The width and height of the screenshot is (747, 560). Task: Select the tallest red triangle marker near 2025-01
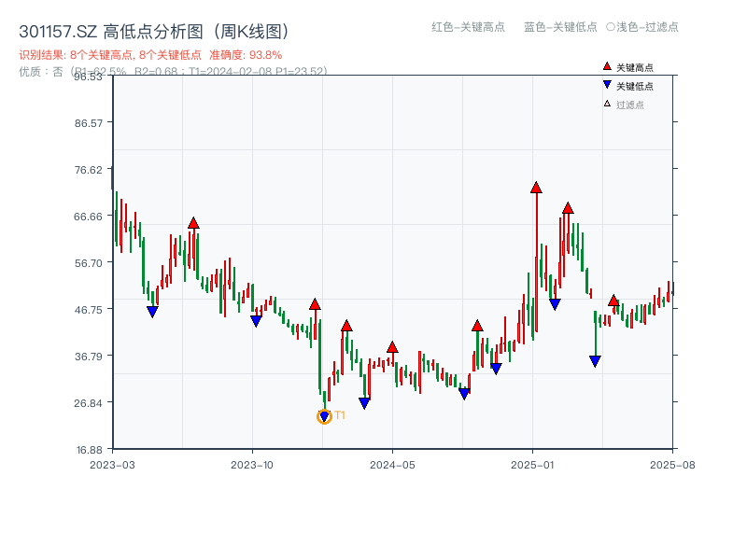point(537,186)
